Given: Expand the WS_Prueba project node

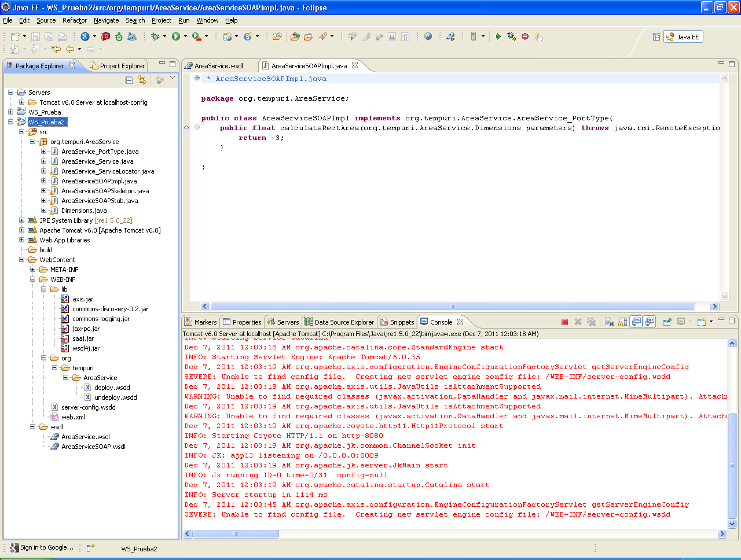Looking at the screenshot, I should pos(10,112).
